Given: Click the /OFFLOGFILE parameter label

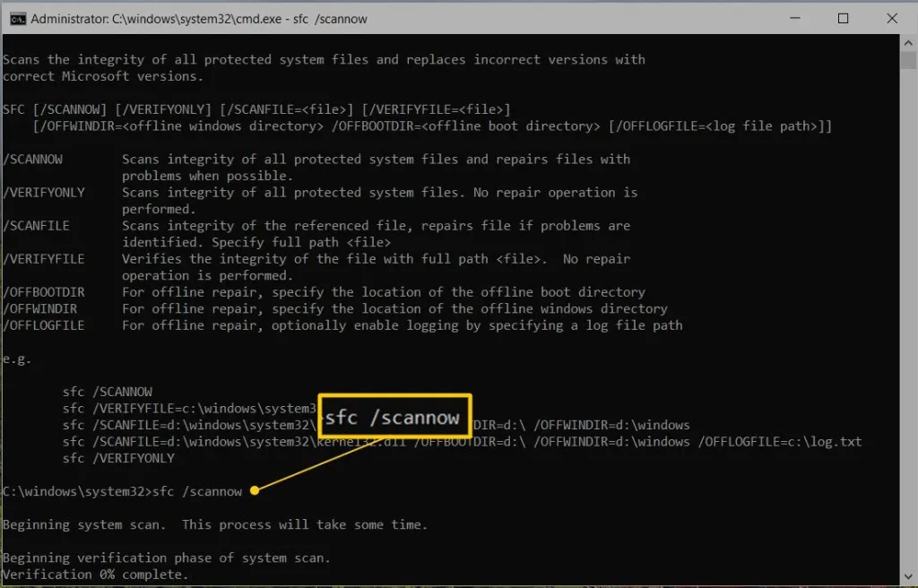Looking at the screenshot, I should click(x=43, y=324).
